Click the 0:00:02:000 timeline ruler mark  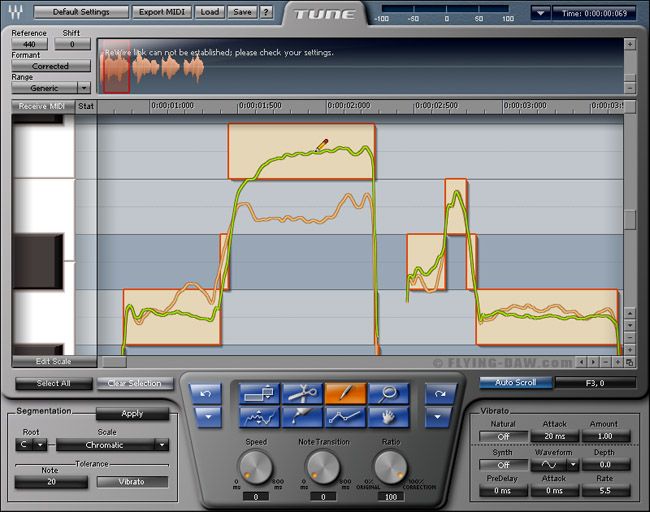(349, 106)
